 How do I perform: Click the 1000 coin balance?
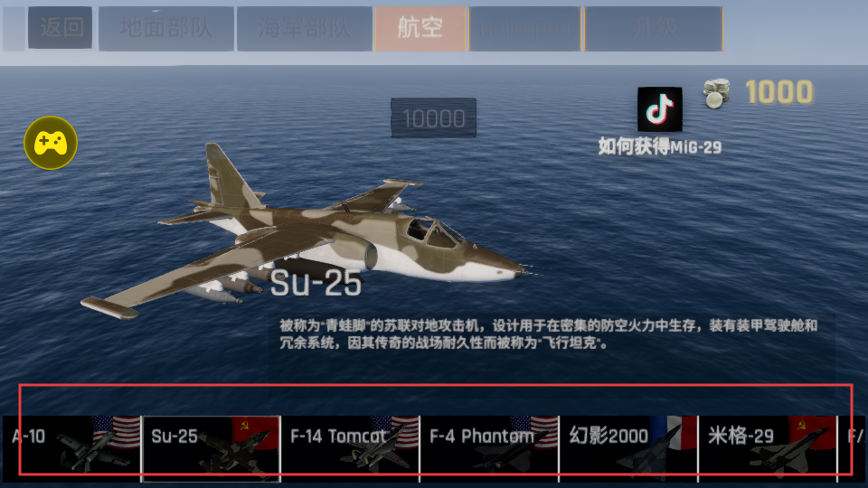coord(778,92)
